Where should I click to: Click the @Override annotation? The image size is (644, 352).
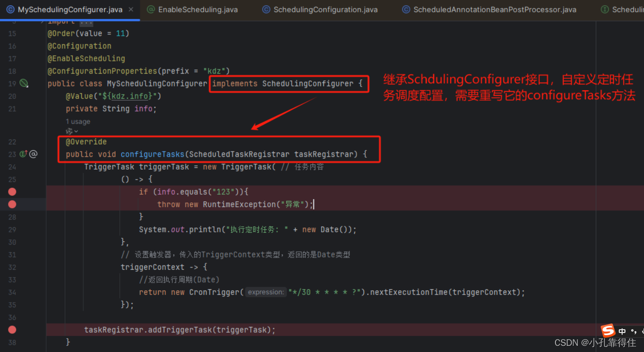[86, 142]
